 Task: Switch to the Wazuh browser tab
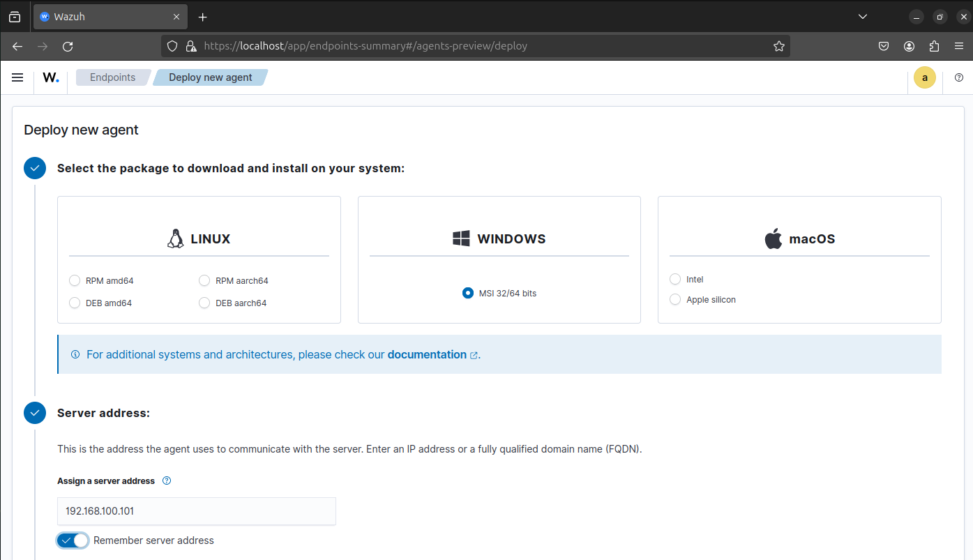click(110, 17)
